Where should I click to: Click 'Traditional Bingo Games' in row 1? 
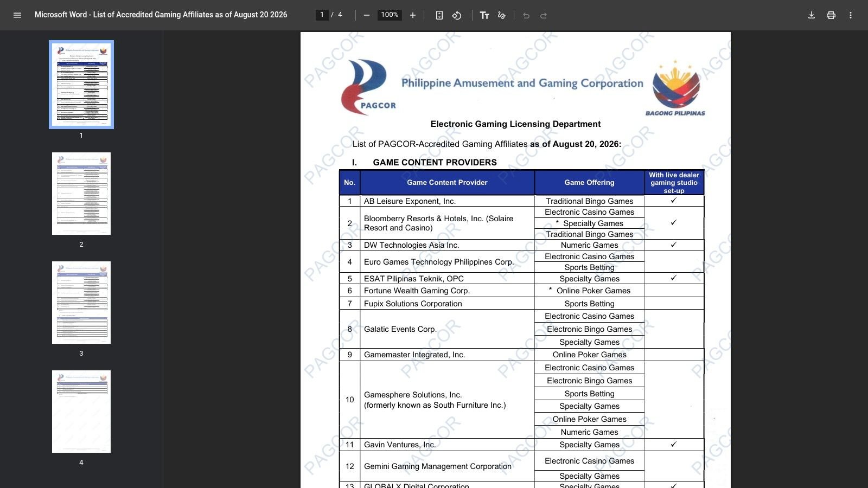click(x=590, y=201)
